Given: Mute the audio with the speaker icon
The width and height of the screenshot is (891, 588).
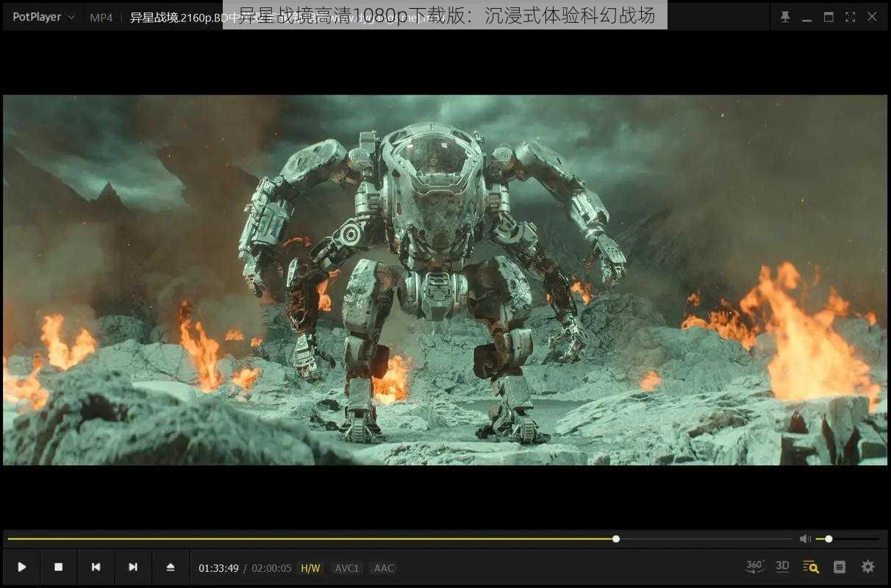Looking at the screenshot, I should [805, 539].
